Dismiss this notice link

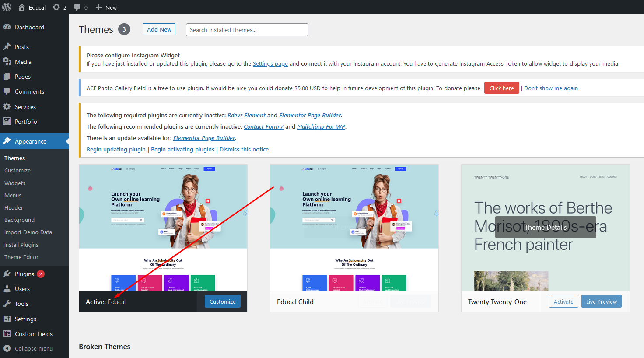coord(244,149)
